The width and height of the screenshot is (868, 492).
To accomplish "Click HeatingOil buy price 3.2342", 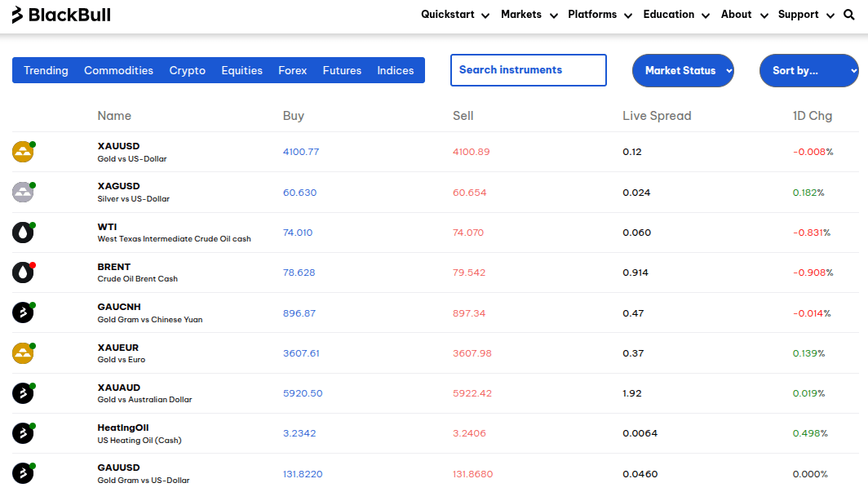I will click(299, 433).
